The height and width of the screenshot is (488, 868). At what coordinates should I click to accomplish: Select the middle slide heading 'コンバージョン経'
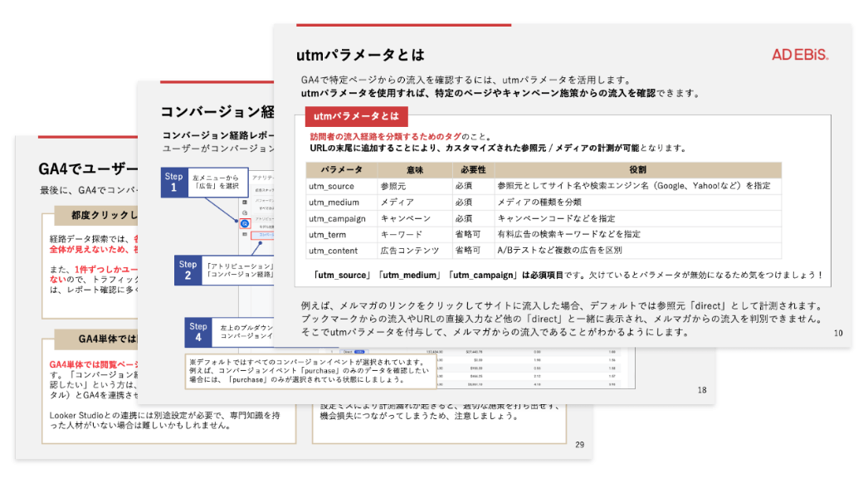[x=217, y=112]
